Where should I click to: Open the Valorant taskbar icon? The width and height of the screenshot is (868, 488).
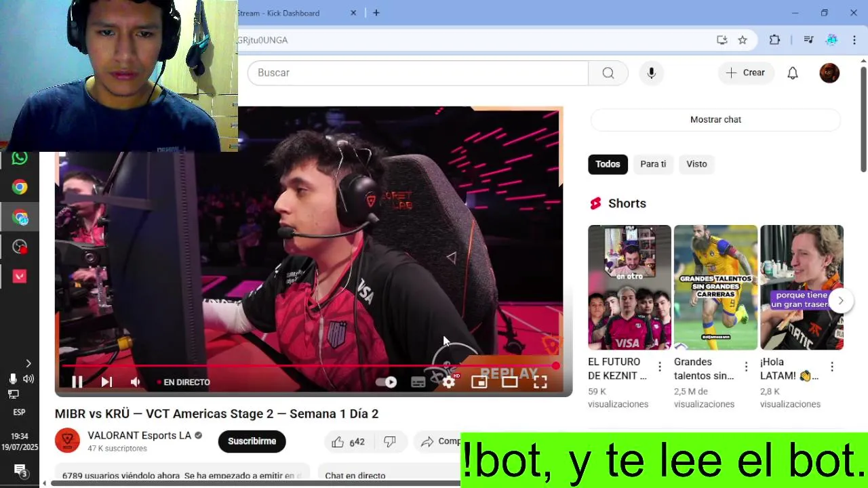[20, 277]
